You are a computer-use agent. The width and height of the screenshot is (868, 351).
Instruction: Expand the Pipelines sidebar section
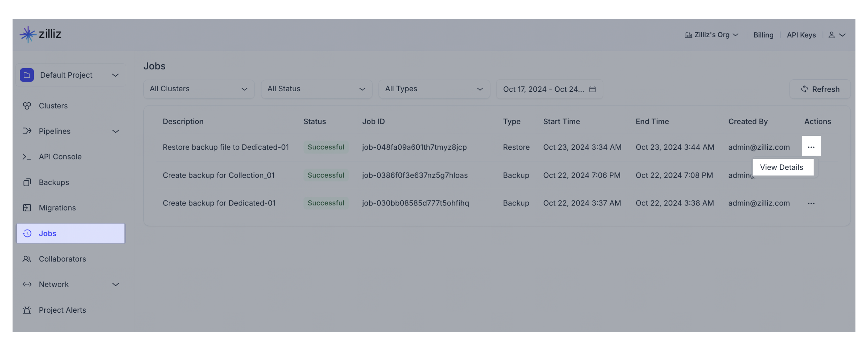tap(115, 131)
